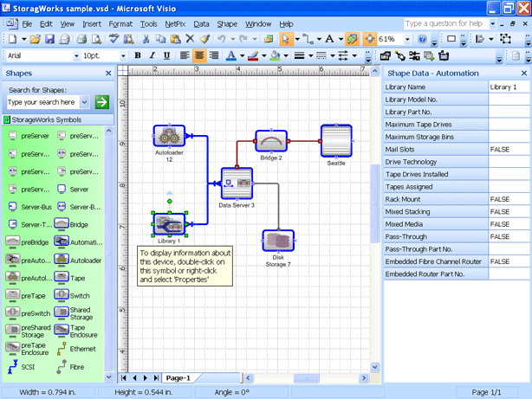
Task: Toggle Underline formatting
Action: 166,55
